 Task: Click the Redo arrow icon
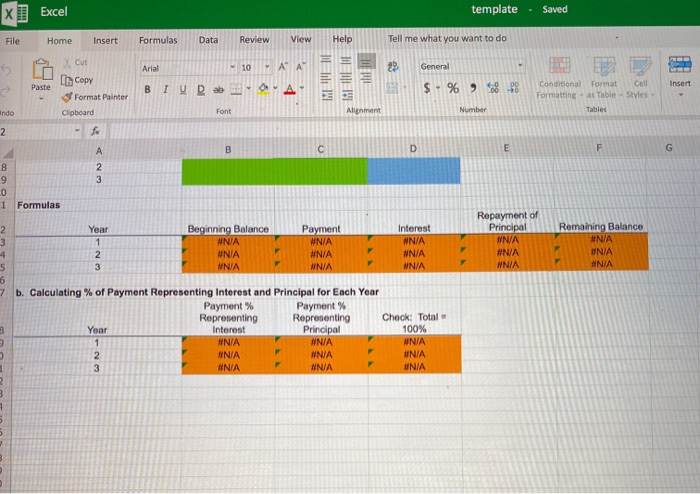5,91
